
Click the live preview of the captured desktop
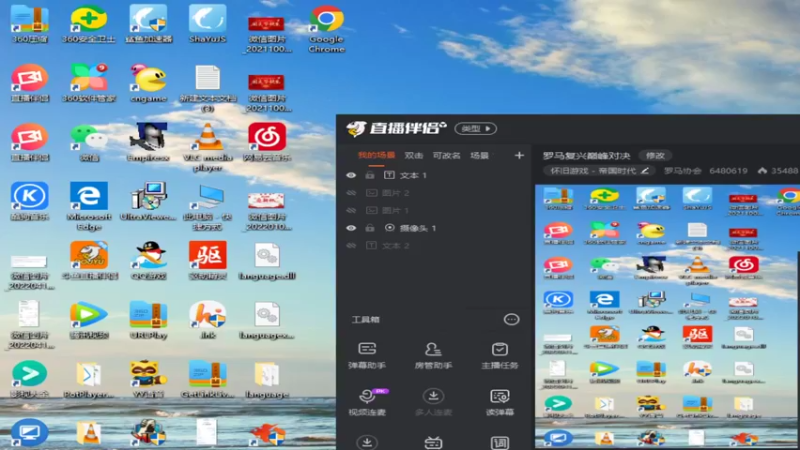pos(667,317)
